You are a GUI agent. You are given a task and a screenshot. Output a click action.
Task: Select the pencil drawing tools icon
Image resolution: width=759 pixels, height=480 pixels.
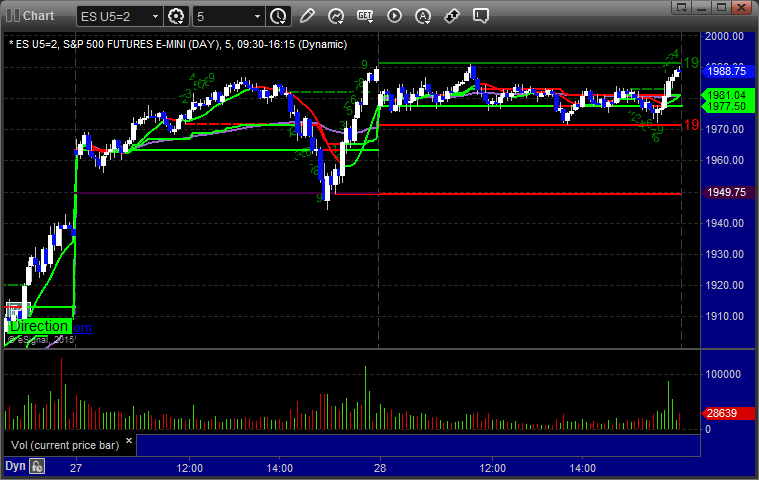(307, 16)
